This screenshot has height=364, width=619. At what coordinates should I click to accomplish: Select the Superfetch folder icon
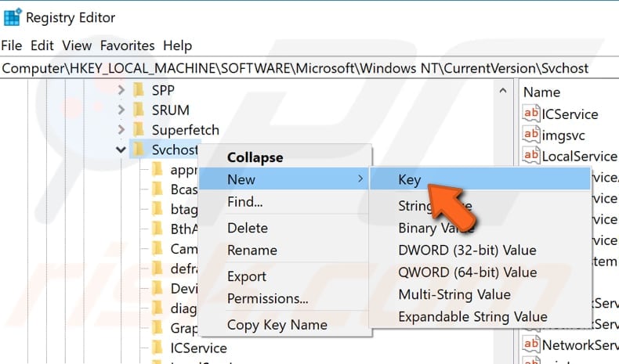[139, 129]
